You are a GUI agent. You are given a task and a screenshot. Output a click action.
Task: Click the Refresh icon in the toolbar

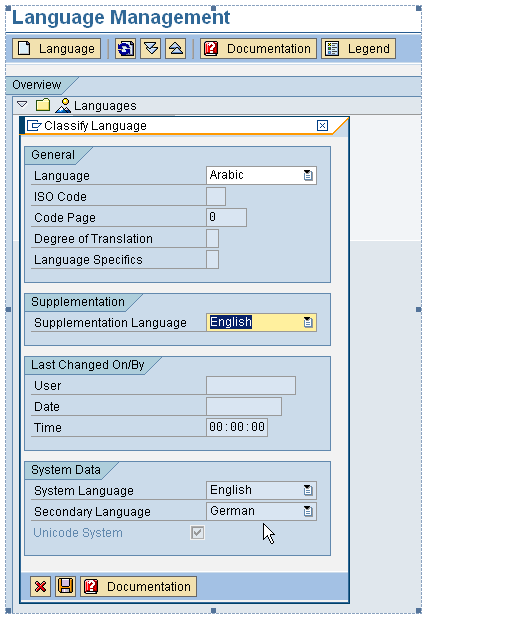[125, 49]
